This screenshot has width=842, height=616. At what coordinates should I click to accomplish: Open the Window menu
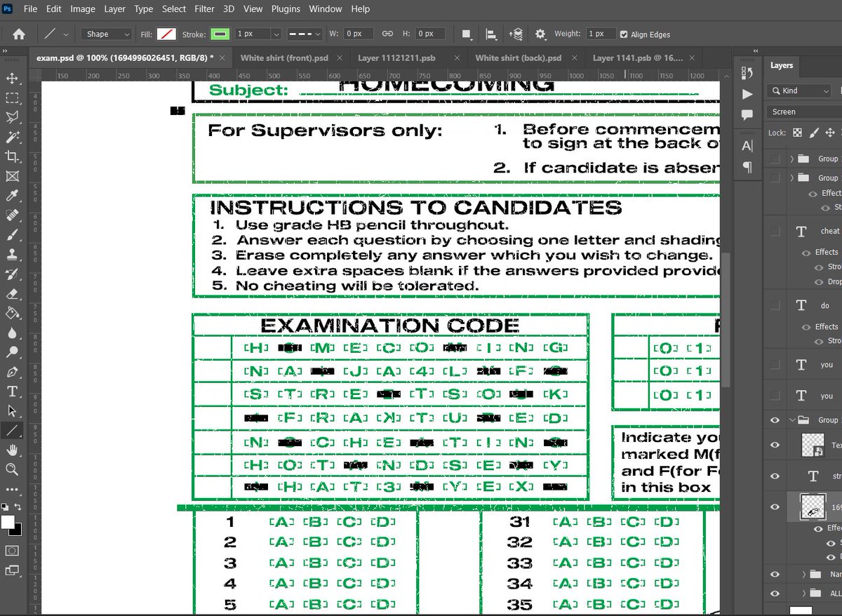(325, 9)
